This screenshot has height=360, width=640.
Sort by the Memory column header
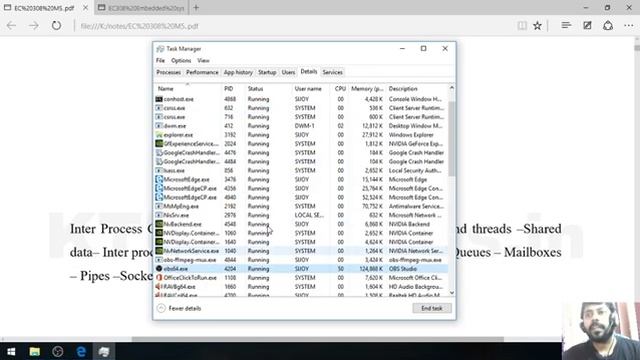point(367,89)
